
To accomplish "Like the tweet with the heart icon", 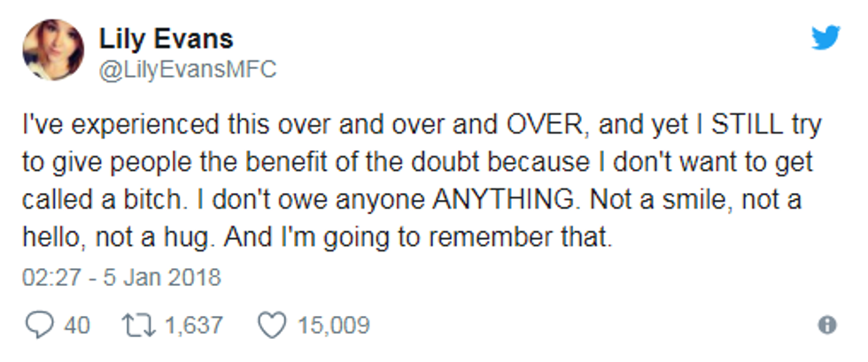I will pos(271,325).
